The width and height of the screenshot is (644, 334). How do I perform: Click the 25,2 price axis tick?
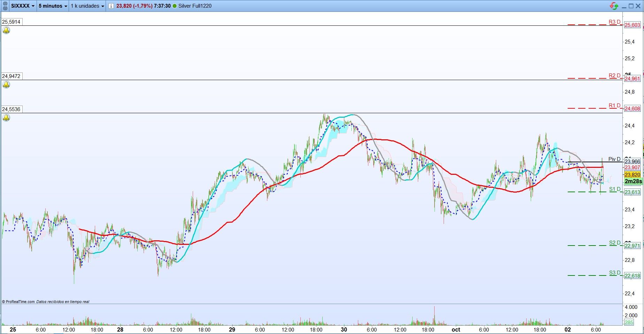pos(630,59)
